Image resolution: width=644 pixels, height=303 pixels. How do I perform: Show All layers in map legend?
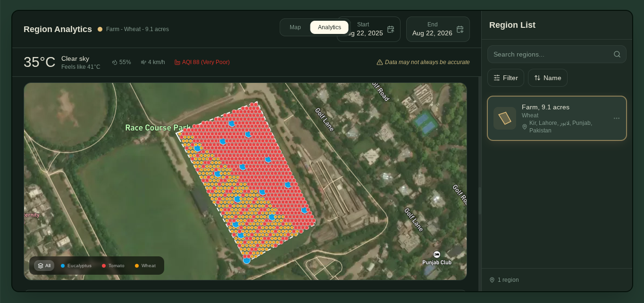pyautogui.click(x=44, y=266)
